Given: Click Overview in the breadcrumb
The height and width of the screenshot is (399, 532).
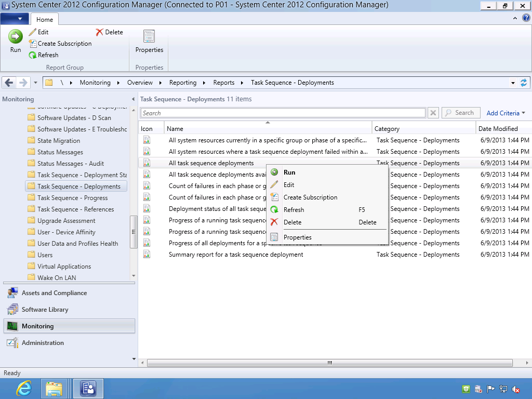Looking at the screenshot, I should coord(140,83).
